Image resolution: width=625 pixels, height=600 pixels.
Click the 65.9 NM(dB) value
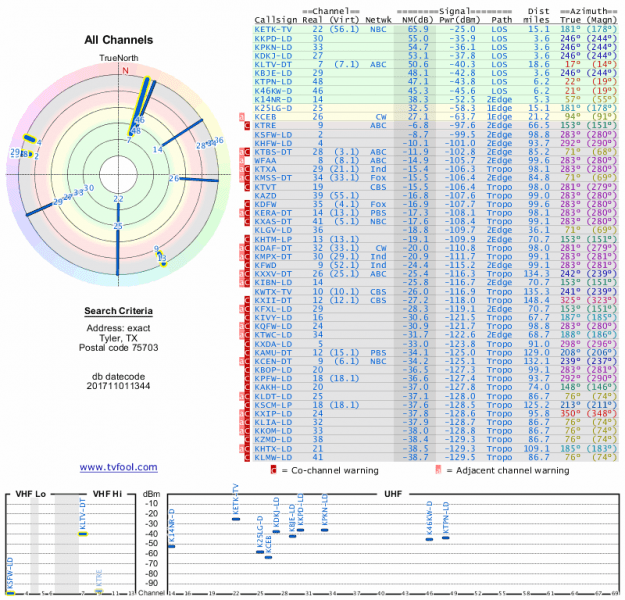pyautogui.click(x=418, y=30)
